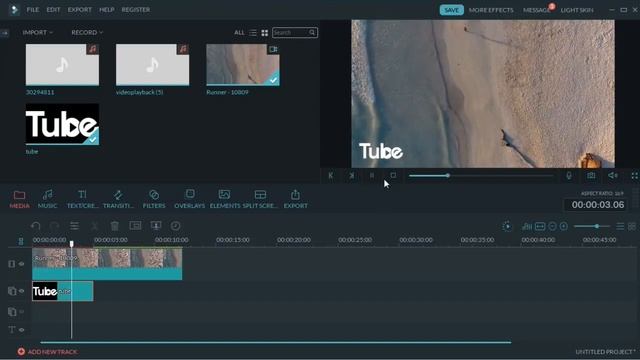Open the Edit menu

click(53, 9)
